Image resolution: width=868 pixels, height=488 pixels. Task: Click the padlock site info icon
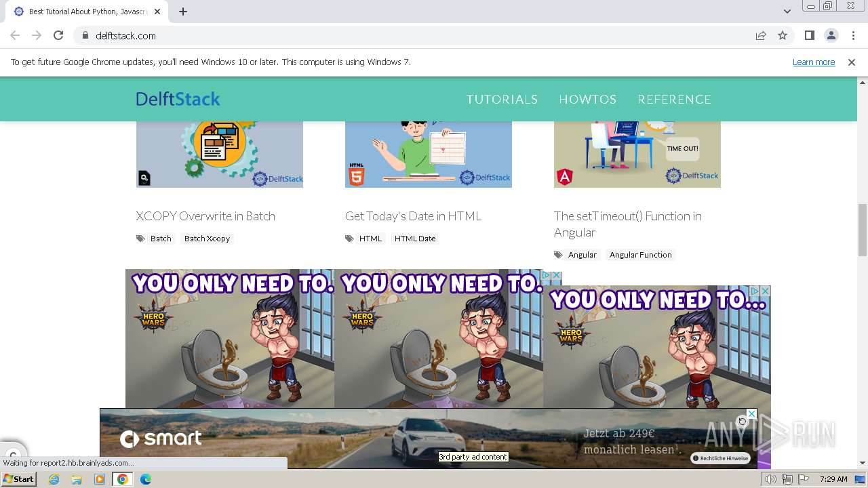[x=85, y=35]
